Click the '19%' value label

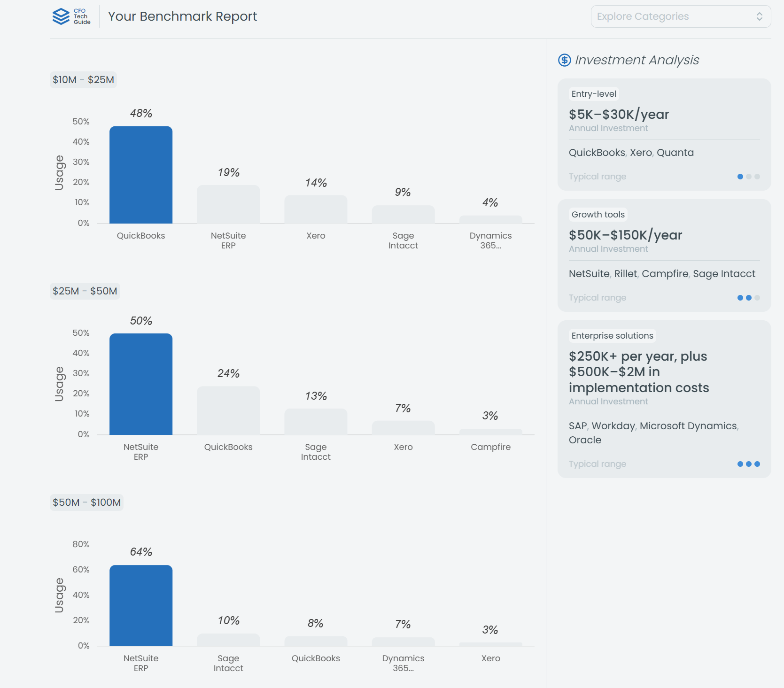pyautogui.click(x=228, y=172)
